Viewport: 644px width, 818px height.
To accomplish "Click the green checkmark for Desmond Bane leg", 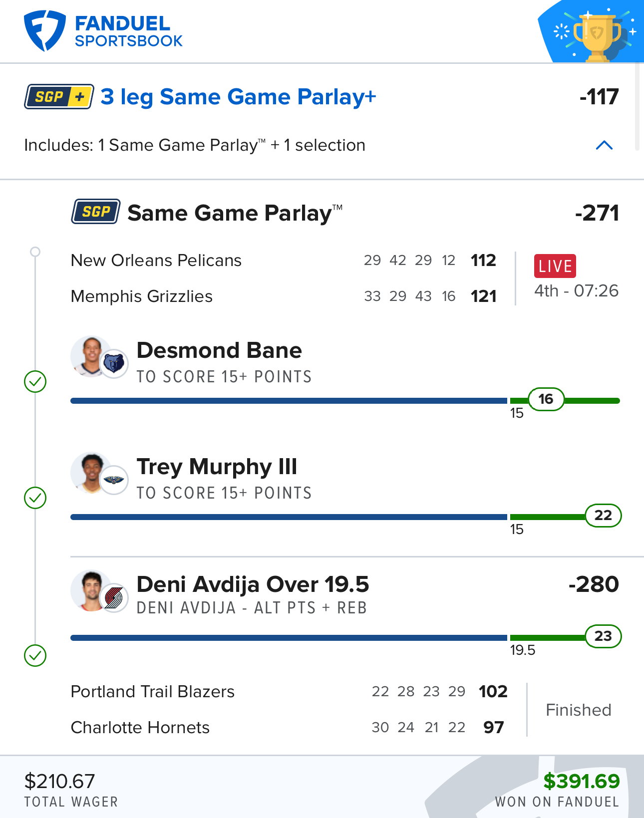I will coord(35,382).
